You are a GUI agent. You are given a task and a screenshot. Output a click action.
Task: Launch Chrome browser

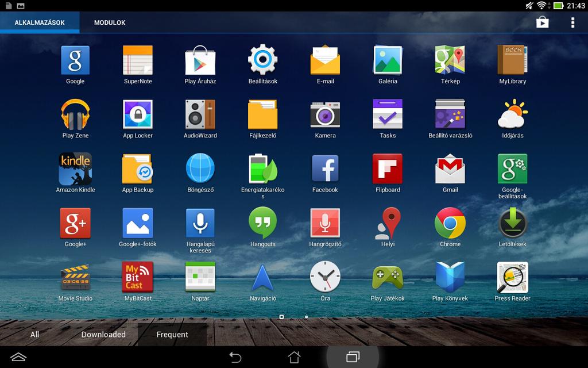pyautogui.click(x=450, y=223)
